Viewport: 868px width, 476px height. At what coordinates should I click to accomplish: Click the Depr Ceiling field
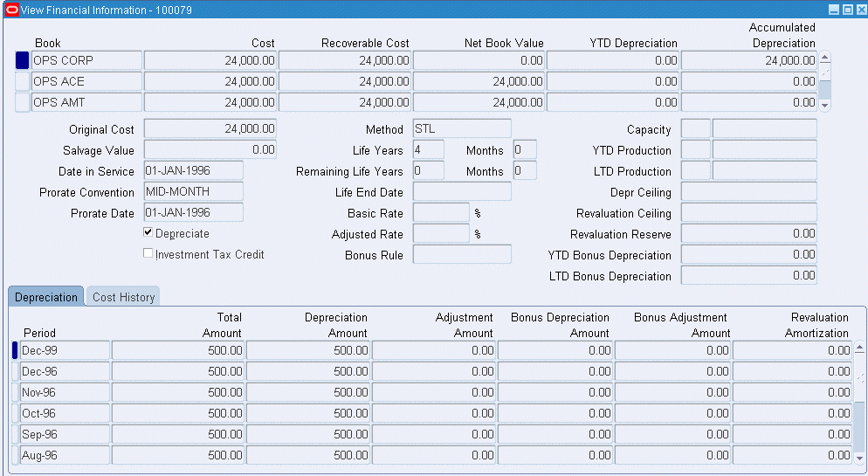click(749, 191)
